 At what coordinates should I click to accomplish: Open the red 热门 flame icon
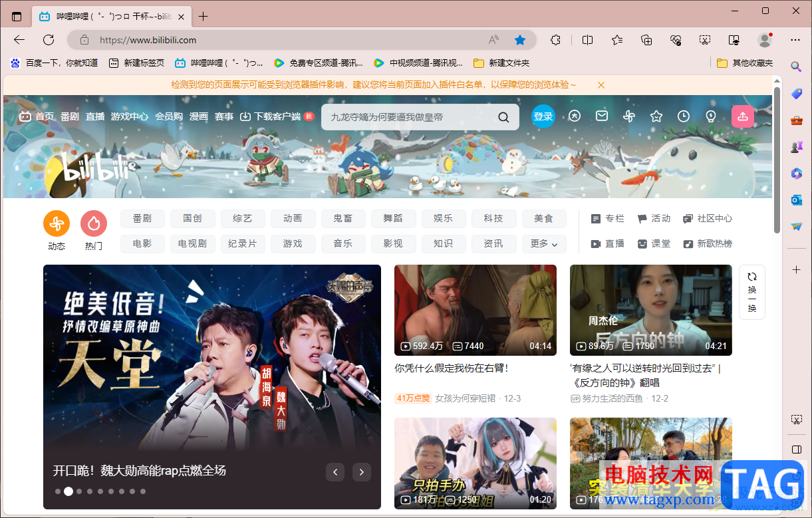click(94, 224)
